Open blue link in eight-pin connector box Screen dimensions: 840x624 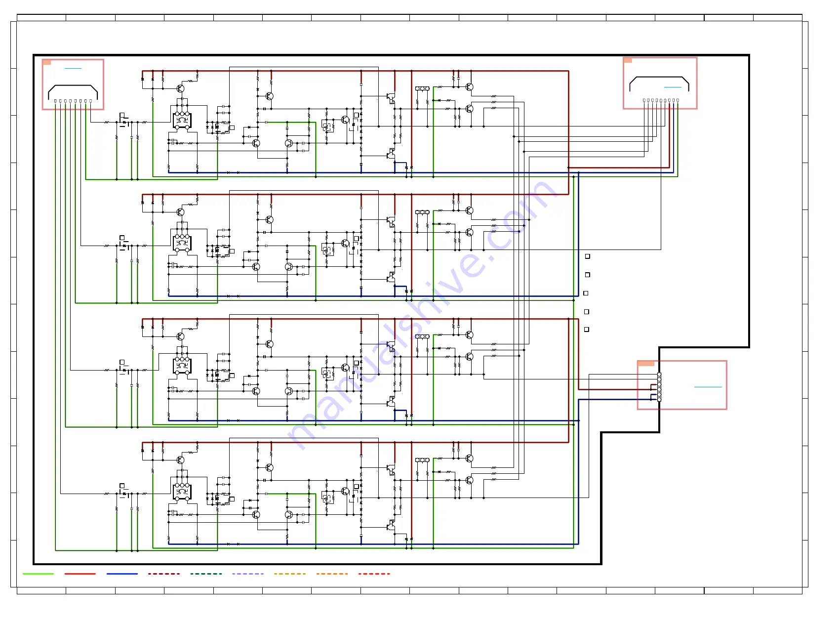click(73, 68)
